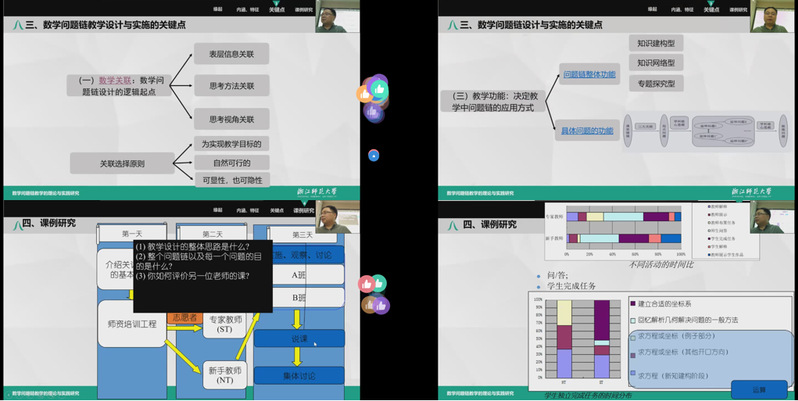Click the green 八 logo beside 四、课例研究 bottom-left

coord(15,224)
